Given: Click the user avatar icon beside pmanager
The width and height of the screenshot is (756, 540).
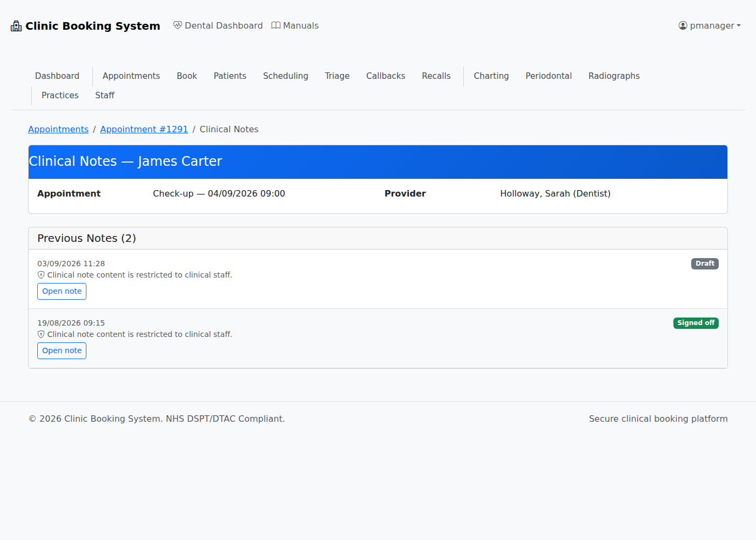Looking at the screenshot, I should click(683, 25).
